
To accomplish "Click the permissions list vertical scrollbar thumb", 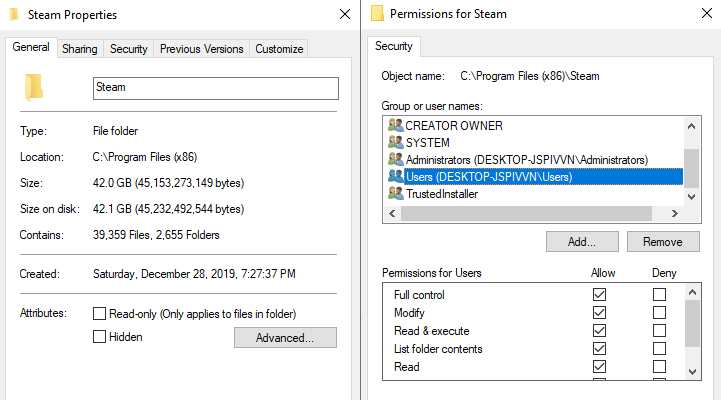I will point(692,324).
